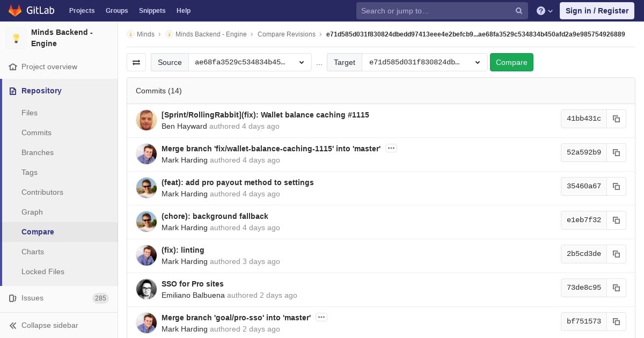Click the Minds Backend - Engine breadcrumb
This screenshot has width=644, height=338.
(x=211, y=34)
